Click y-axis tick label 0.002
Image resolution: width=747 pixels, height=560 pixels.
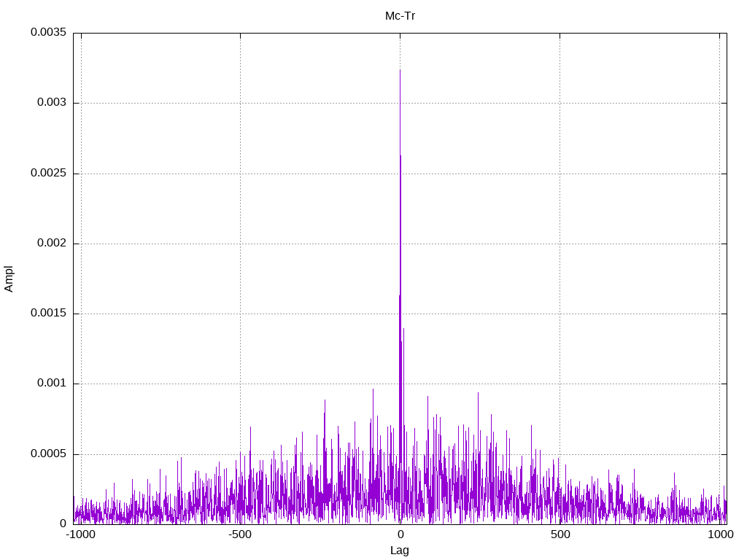click(x=52, y=244)
